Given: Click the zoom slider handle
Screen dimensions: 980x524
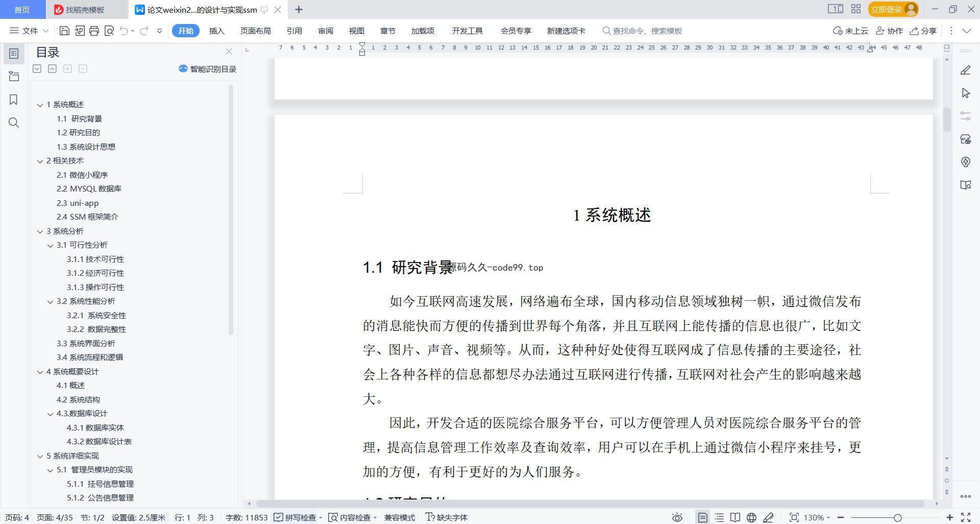Looking at the screenshot, I should click(897, 517).
